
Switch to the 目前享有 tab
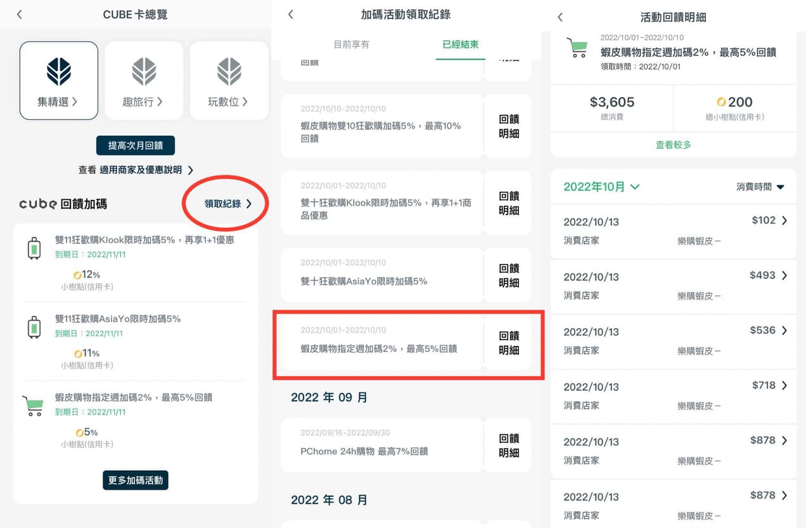point(351,44)
